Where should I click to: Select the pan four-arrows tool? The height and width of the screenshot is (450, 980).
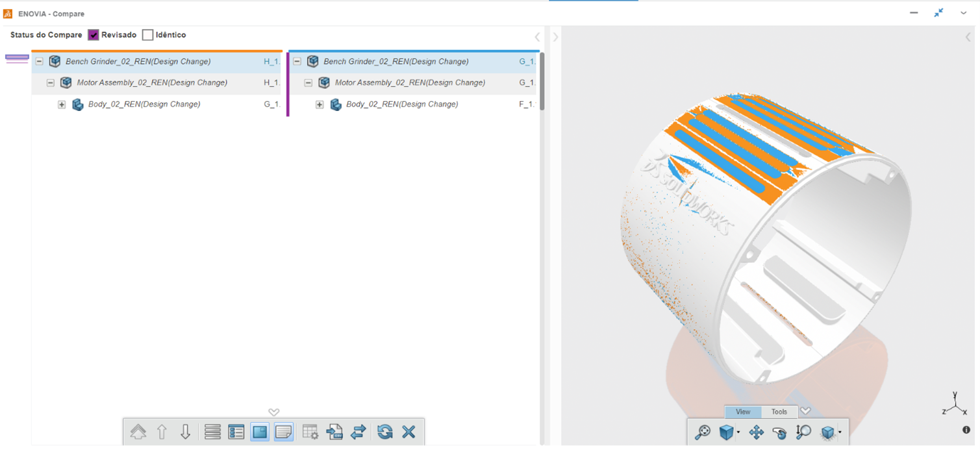pos(756,432)
